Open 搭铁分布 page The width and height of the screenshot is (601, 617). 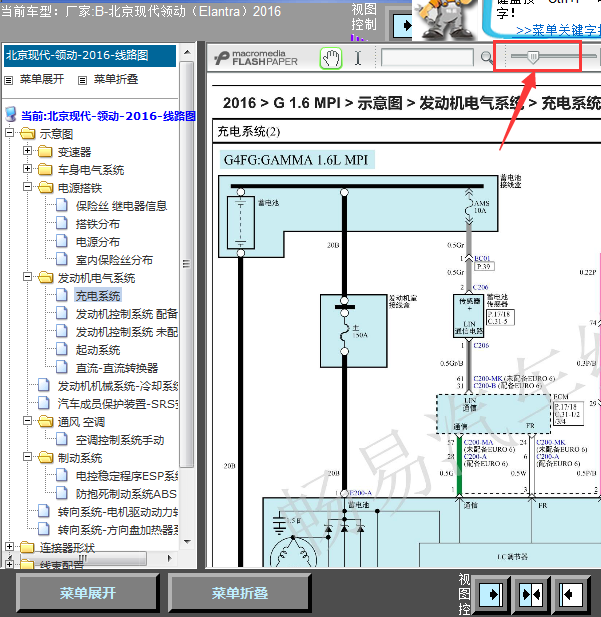(98, 224)
